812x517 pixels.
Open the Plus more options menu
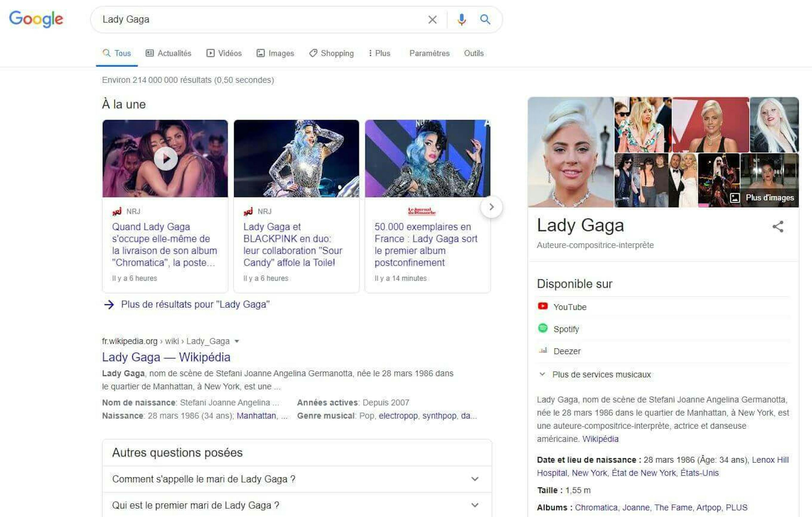(x=379, y=53)
